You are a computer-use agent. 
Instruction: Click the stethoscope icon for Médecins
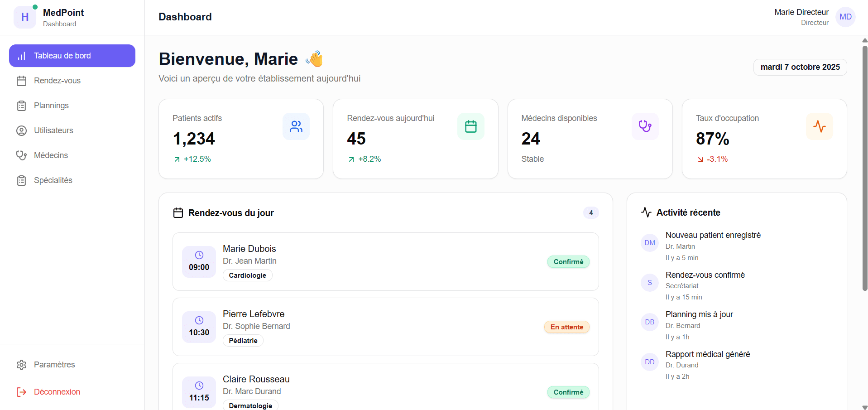tap(22, 155)
